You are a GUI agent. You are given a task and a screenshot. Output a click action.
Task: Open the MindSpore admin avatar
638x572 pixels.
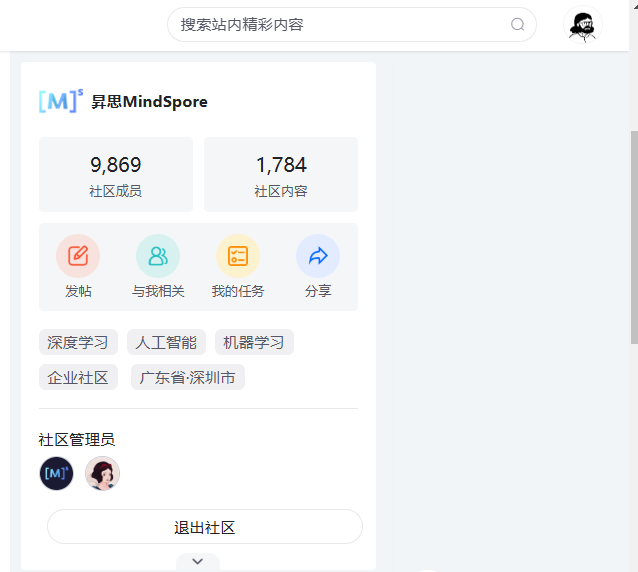click(57, 473)
